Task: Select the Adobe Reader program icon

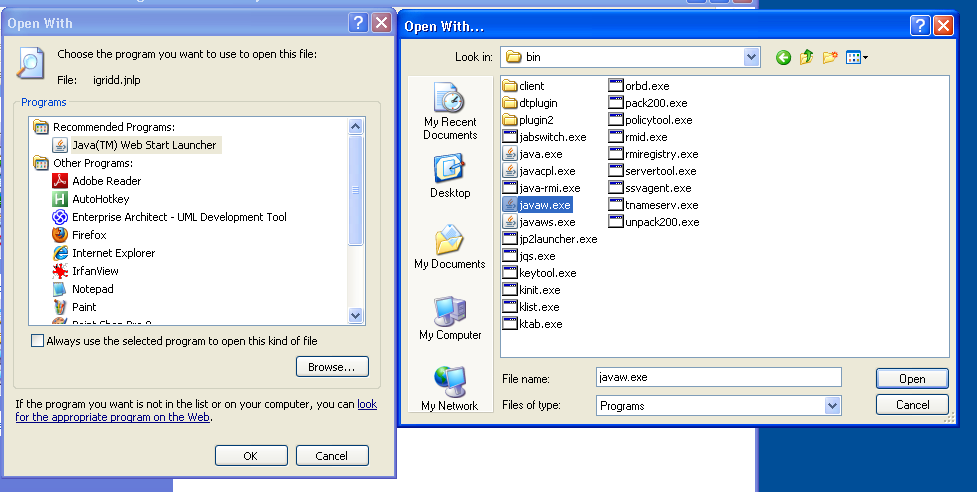Action: click(60, 181)
